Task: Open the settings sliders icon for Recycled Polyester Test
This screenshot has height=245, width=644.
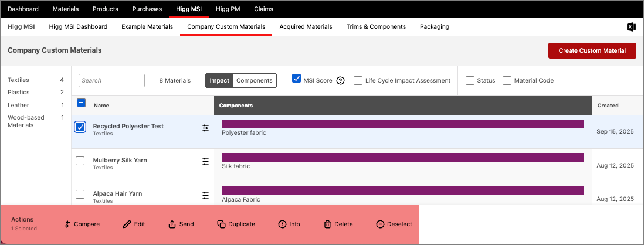Action: pos(205,128)
